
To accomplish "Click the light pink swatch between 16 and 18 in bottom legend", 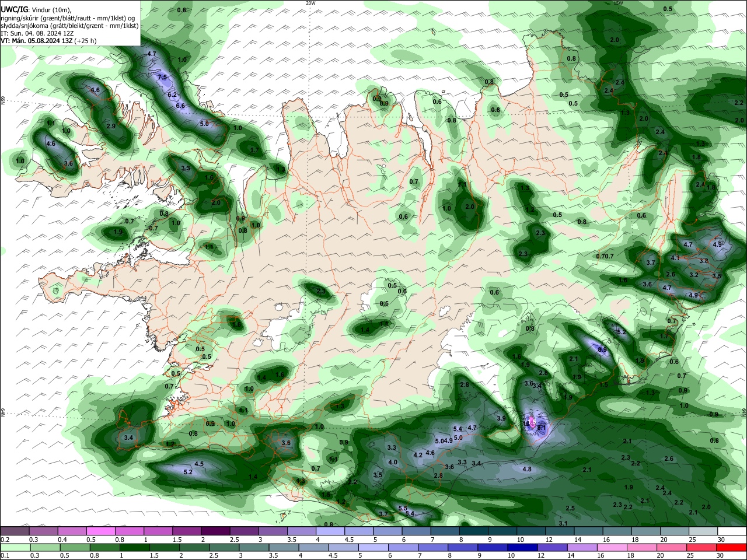I will pos(612,547).
